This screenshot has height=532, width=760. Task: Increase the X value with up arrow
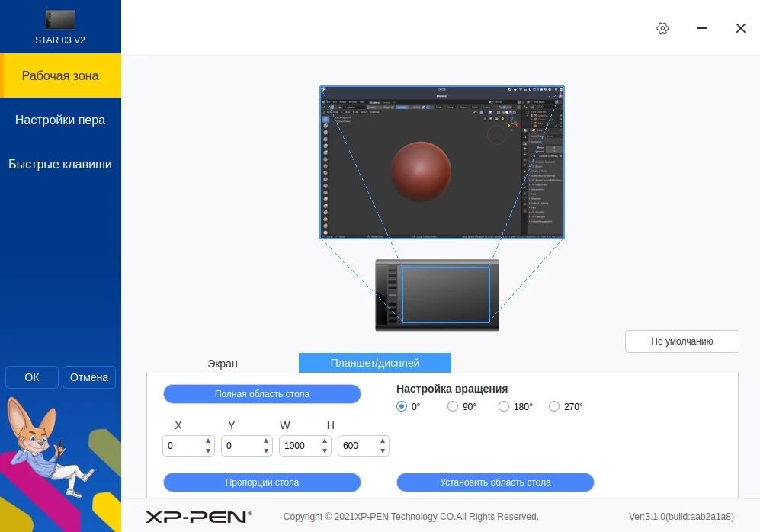[x=208, y=441]
